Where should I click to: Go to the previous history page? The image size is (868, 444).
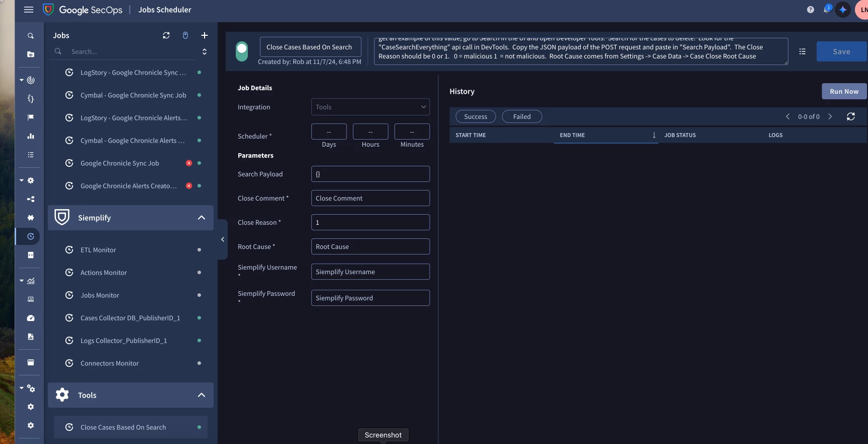coord(787,116)
